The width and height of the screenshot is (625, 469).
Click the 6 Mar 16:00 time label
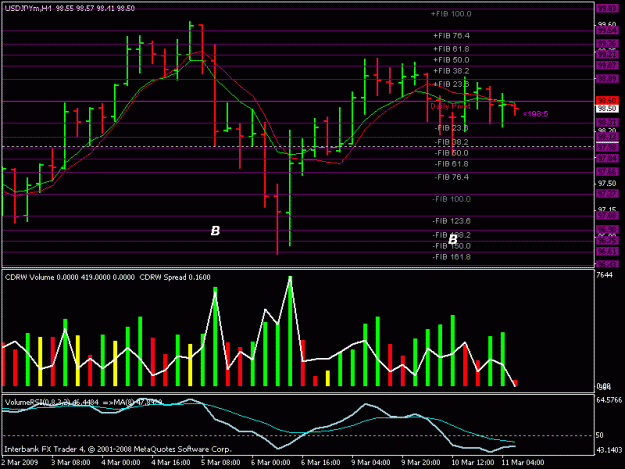(x=320, y=463)
